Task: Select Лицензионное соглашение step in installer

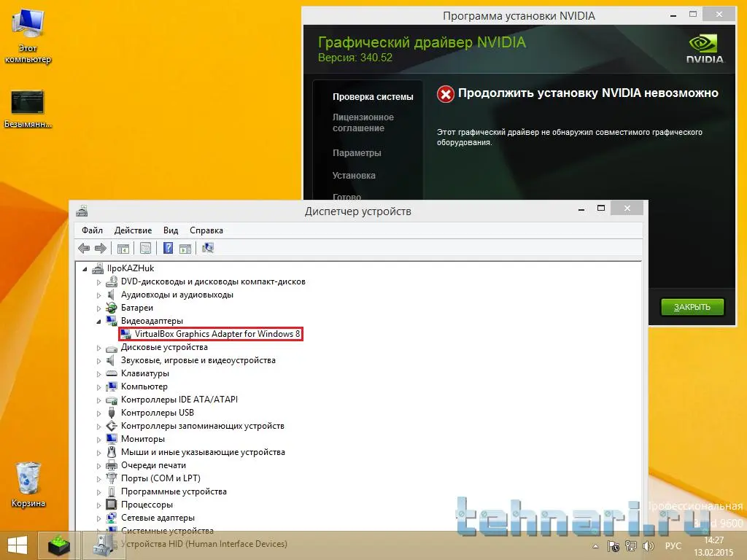Action: pyautogui.click(x=363, y=122)
